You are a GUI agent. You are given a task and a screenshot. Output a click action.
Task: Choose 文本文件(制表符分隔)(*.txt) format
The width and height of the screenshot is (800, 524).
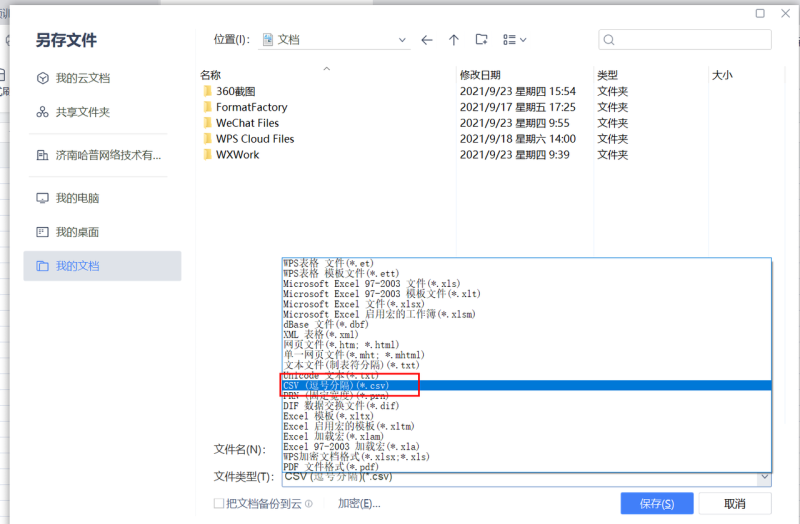tap(527, 365)
